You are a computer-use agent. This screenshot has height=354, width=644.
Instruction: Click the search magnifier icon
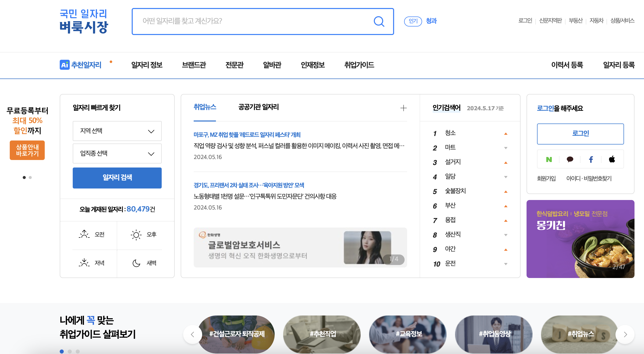point(379,21)
